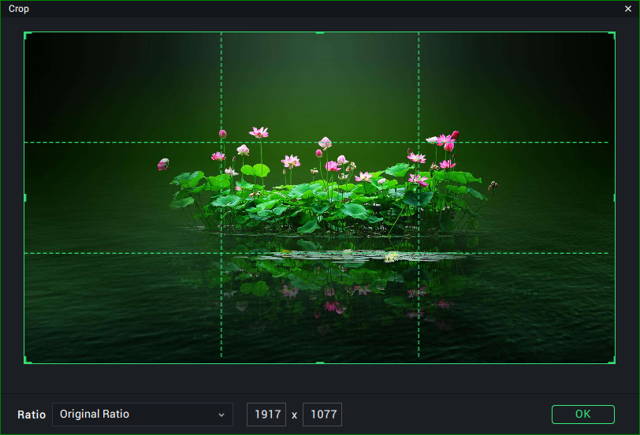Image resolution: width=640 pixels, height=435 pixels.
Task: Select the left-middle crop edge handle
Action: tap(25, 198)
